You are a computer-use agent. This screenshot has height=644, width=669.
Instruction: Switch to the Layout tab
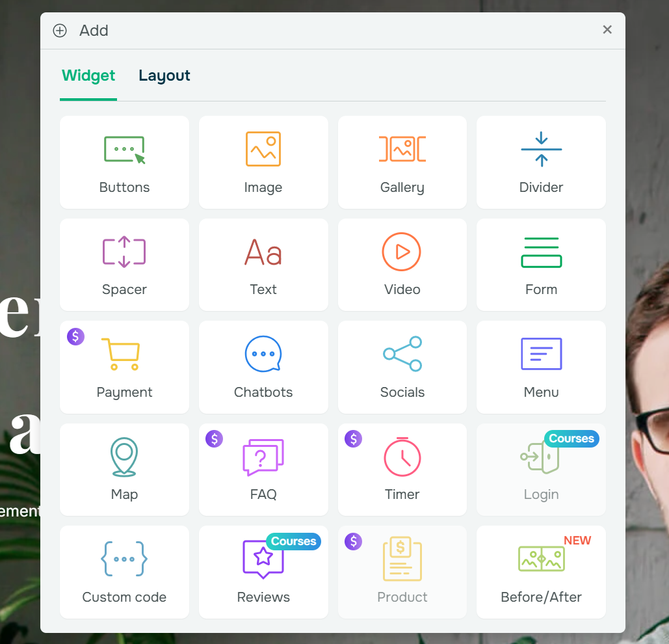point(164,75)
